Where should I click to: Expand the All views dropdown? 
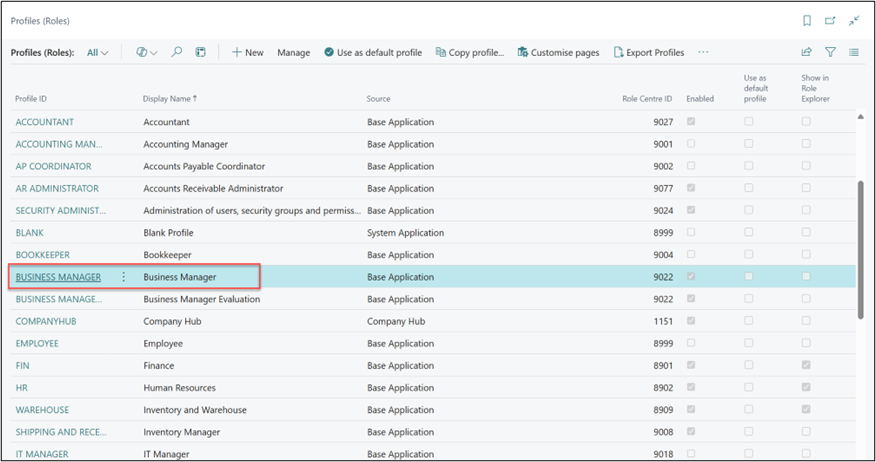click(x=97, y=53)
